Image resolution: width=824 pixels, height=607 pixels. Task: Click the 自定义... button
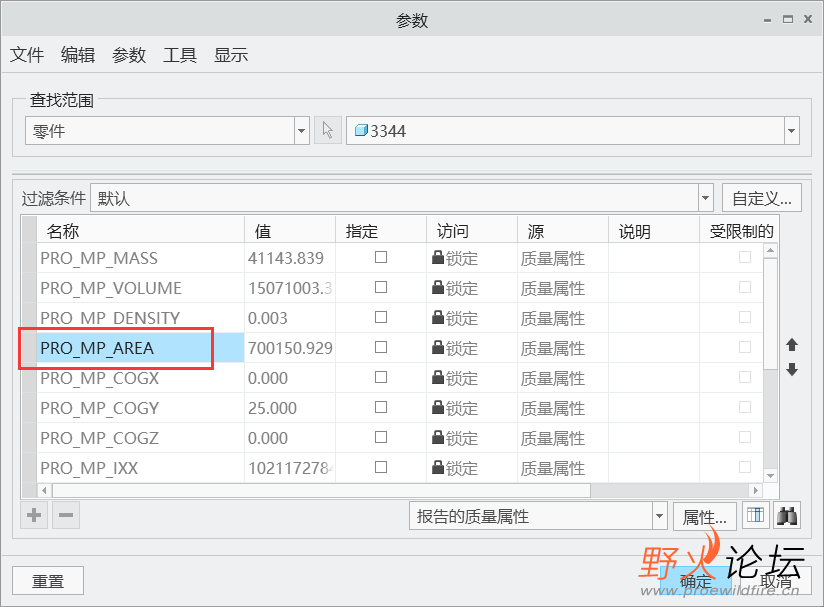tap(761, 198)
